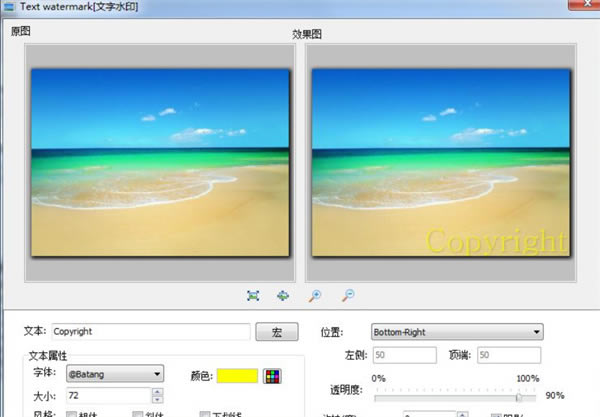
Task: Expand the Bottom-Right position dropdown
Action: click(x=456, y=331)
